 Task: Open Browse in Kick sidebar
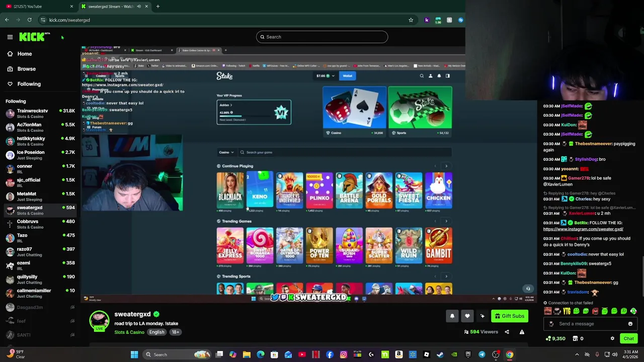[21, 69]
